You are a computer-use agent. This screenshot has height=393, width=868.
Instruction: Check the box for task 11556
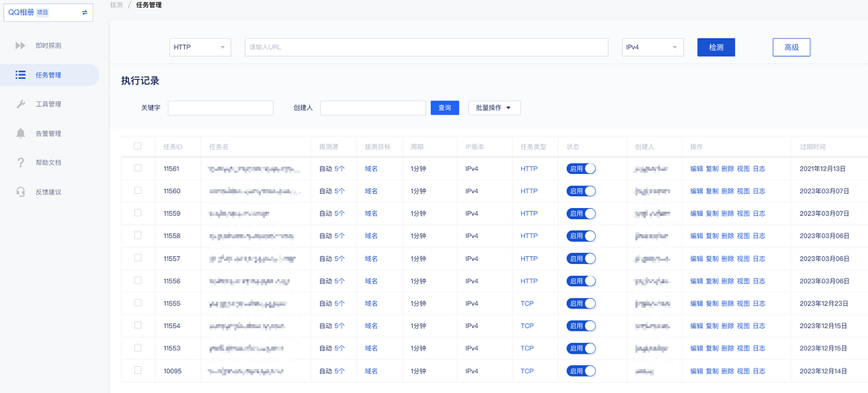pyautogui.click(x=138, y=280)
